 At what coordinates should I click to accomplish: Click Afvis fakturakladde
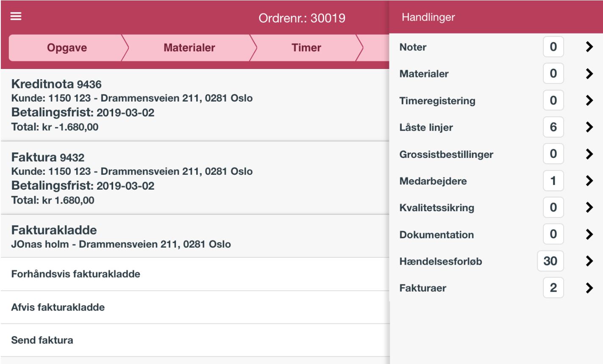pyautogui.click(x=195, y=307)
